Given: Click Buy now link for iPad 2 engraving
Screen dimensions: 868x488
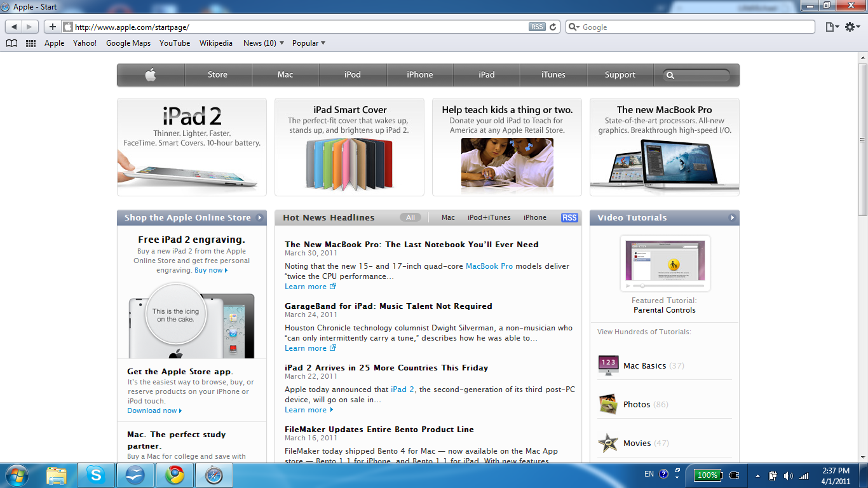Looking at the screenshot, I should (211, 270).
